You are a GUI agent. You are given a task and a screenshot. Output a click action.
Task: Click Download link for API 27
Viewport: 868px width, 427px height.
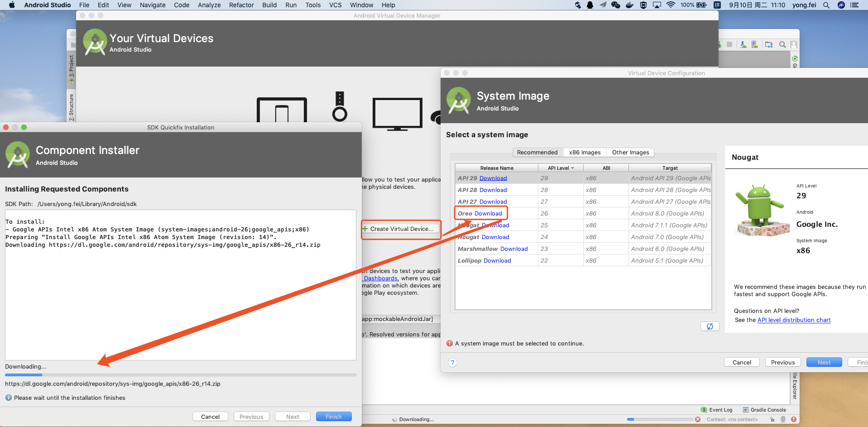(493, 202)
